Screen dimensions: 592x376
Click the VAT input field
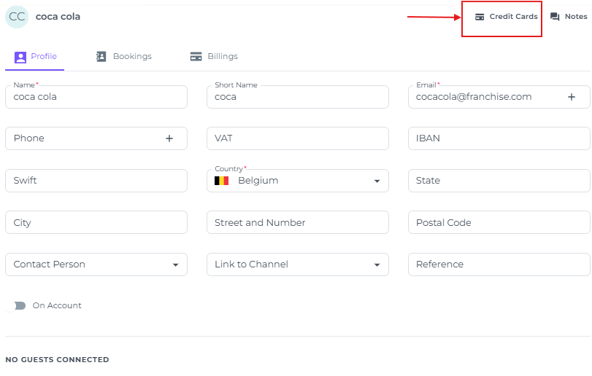point(298,139)
